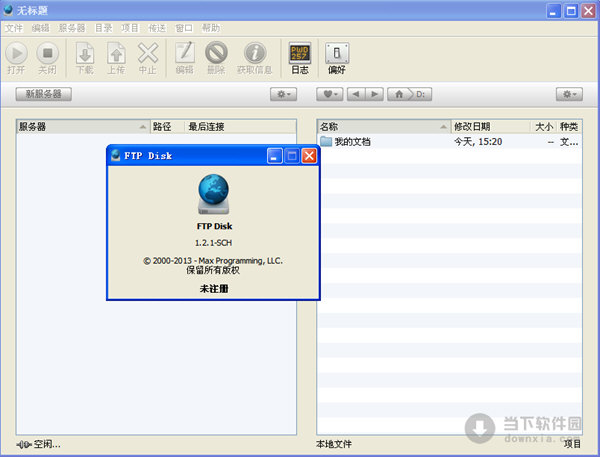Open the server panel gear dropdown
Viewport: 600px width, 457px height.
284,94
